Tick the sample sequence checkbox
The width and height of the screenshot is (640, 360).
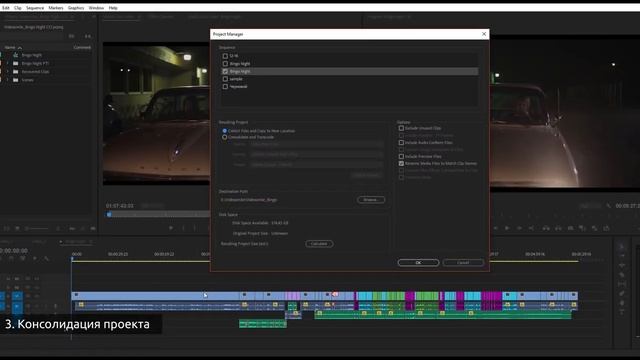pos(225,79)
